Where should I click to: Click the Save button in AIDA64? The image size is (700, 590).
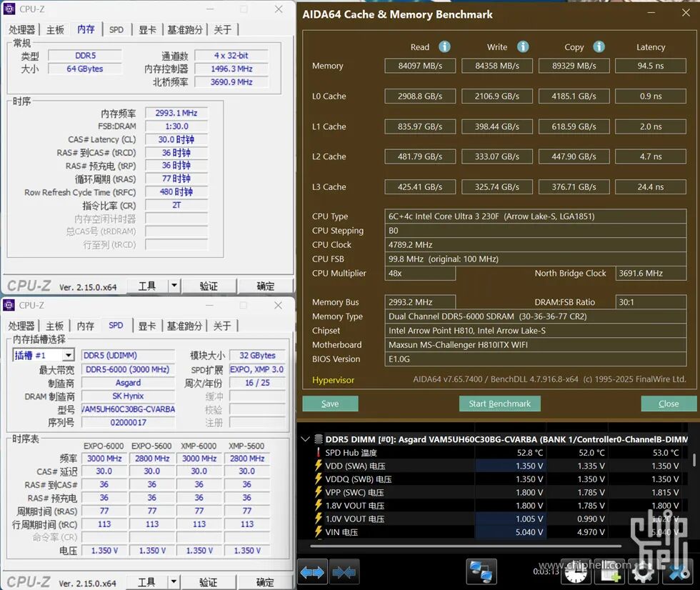pos(330,404)
